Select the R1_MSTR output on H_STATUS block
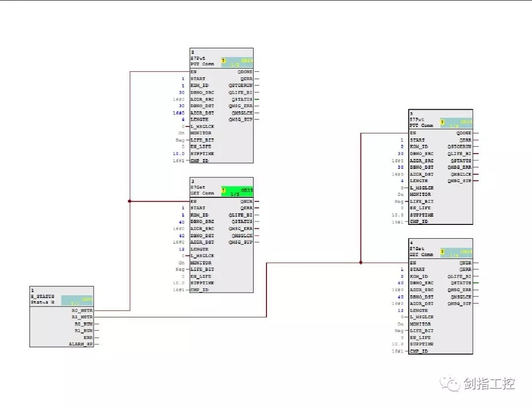 tap(83, 317)
